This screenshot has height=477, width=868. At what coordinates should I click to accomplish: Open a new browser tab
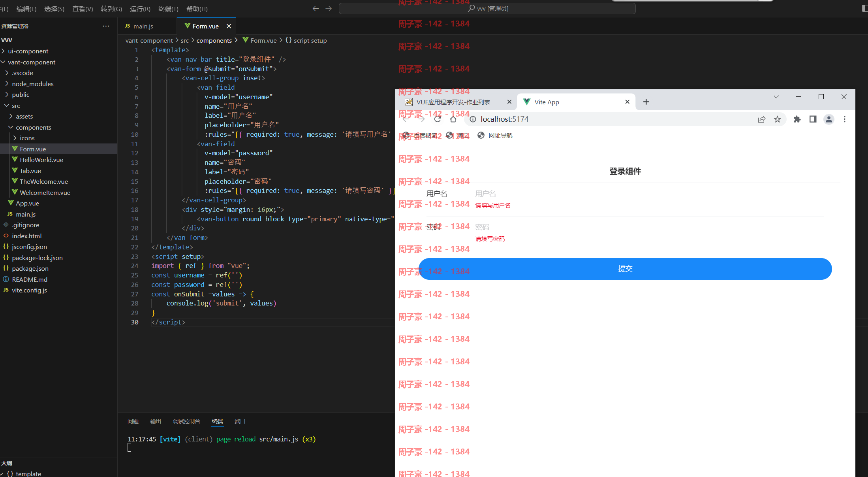(x=646, y=102)
